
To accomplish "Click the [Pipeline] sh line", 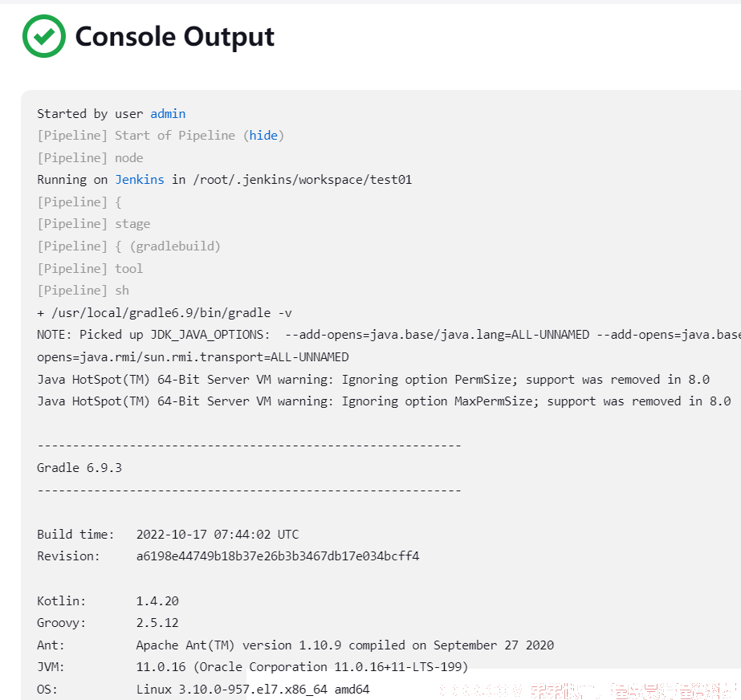I will coord(83,291).
